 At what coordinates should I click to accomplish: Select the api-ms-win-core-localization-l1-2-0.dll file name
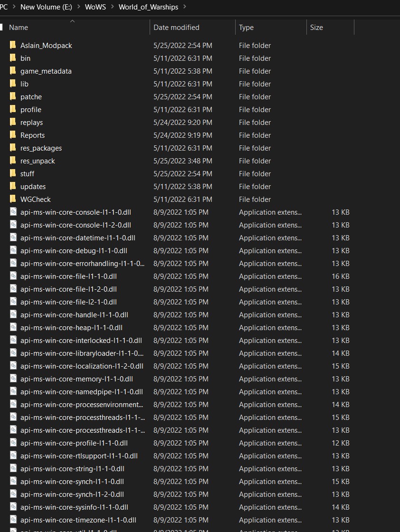tap(82, 366)
